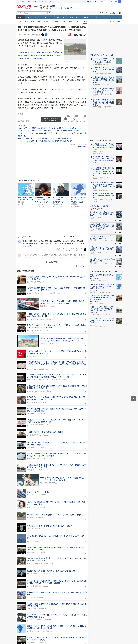Open reaction list item 長崎・西海市沖で発見の漂流遺体

pyautogui.click(x=102, y=276)
